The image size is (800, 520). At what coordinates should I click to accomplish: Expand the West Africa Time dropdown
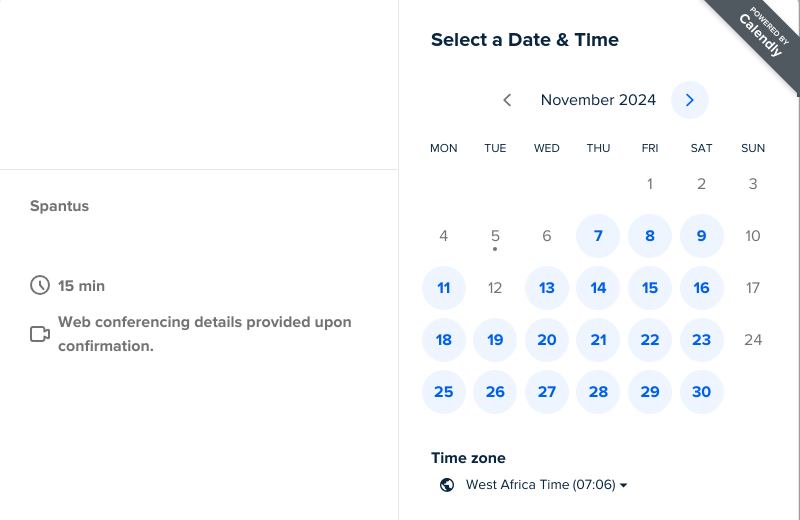click(547, 485)
